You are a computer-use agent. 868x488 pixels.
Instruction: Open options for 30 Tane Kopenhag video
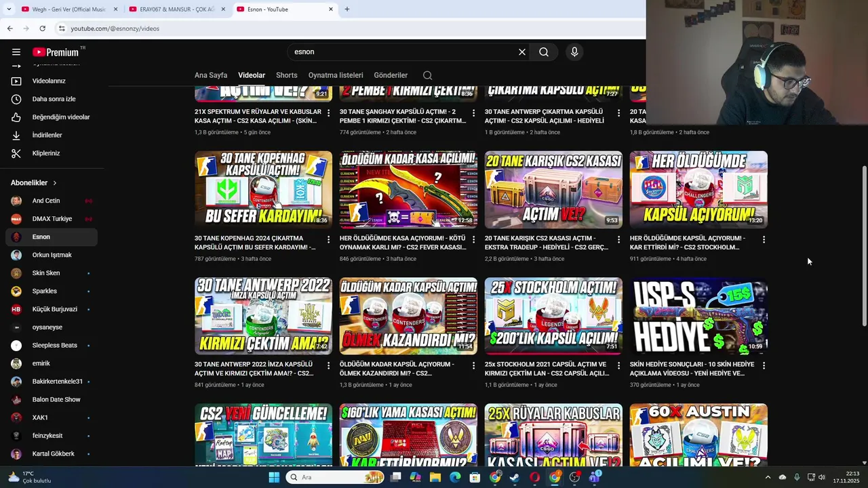[x=328, y=239]
